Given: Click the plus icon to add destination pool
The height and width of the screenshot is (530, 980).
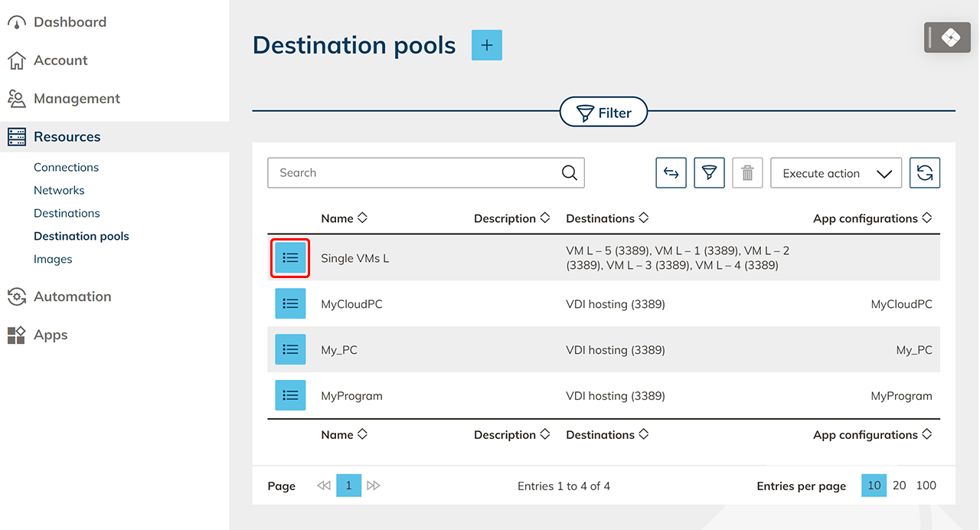Looking at the screenshot, I should [486, 45].
